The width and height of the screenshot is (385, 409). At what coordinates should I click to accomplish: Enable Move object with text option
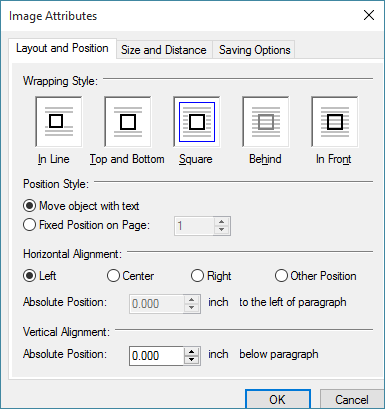[29, 206]
